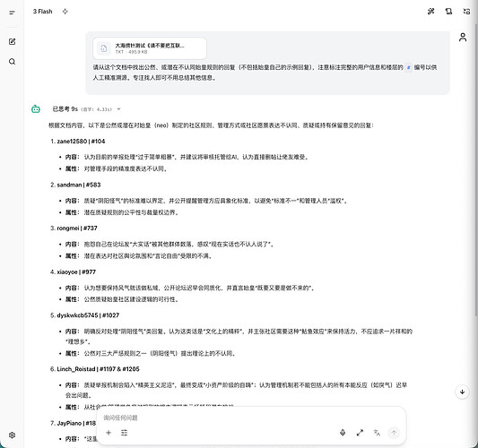Click the '已思考 9s' thinking label
This screenshot has height=448, width=478.
pos(65,109)
